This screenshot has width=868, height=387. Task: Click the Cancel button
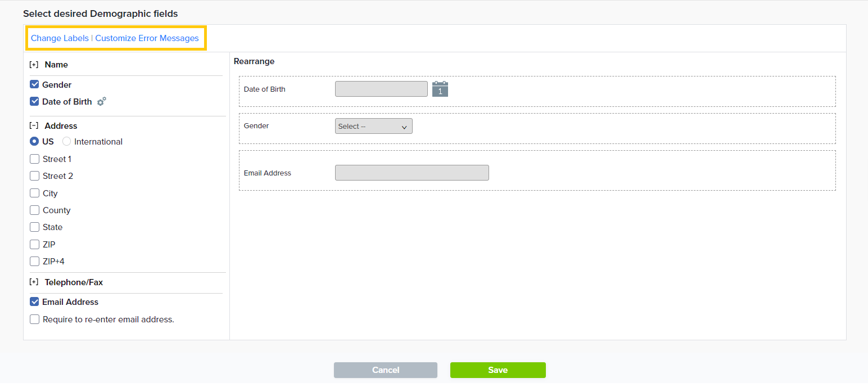pos(385,370)
